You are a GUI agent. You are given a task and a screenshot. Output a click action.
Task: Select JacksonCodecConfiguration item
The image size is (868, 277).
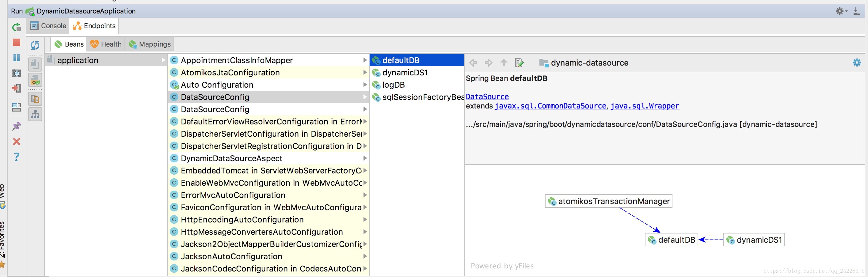[x=268, y=269]
